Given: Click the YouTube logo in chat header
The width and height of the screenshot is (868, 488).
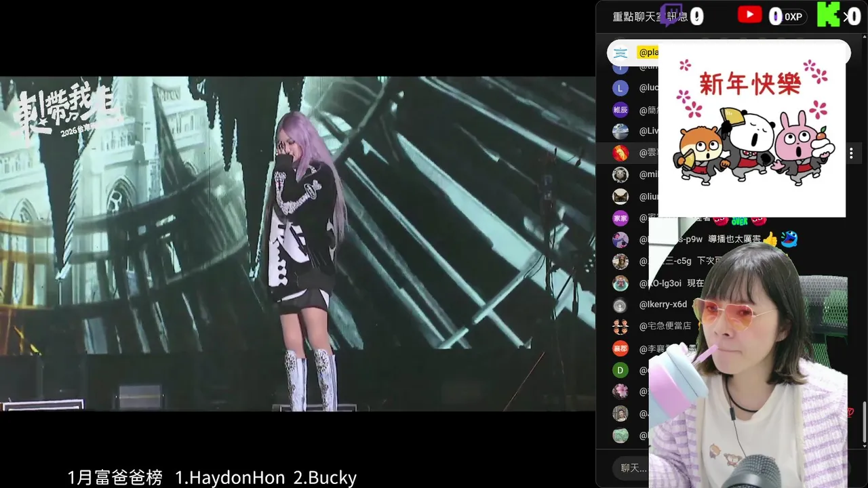Looking at the screenshot, I should tap(749, 15).
